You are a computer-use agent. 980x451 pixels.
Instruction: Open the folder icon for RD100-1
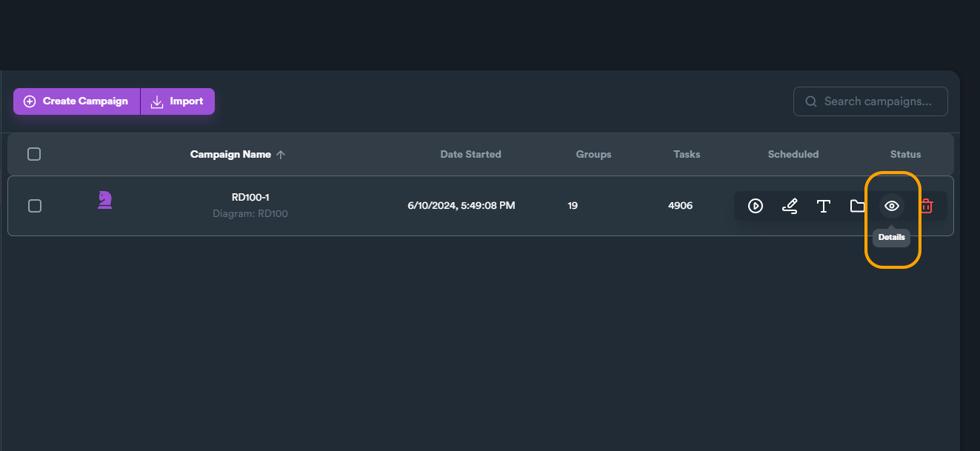coord(858,206)
